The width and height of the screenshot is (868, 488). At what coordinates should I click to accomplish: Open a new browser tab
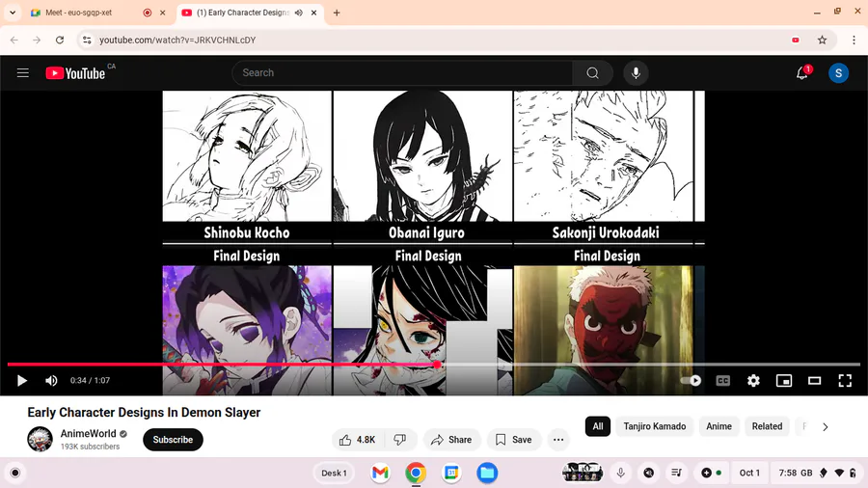click(x=337, y=13)
